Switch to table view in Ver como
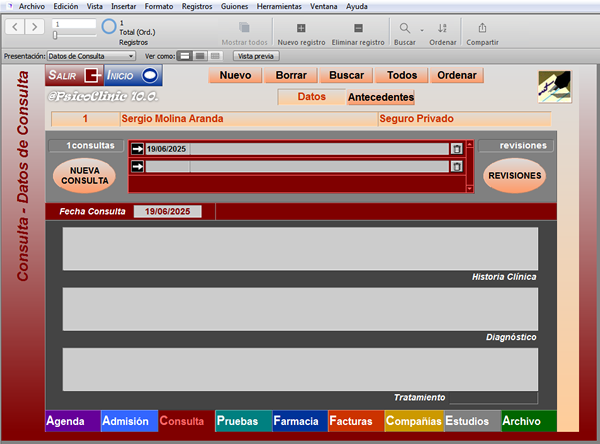600x444 pixels. 215,56
